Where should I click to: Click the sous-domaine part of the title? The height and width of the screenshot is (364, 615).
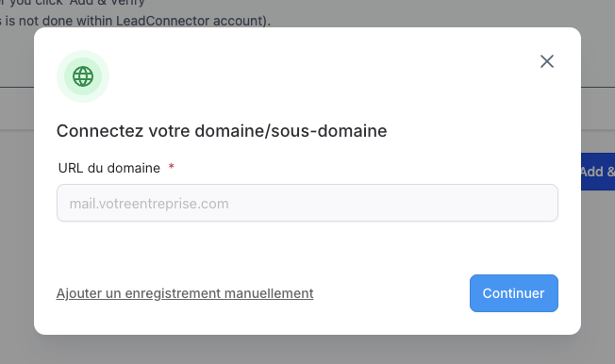329,131
